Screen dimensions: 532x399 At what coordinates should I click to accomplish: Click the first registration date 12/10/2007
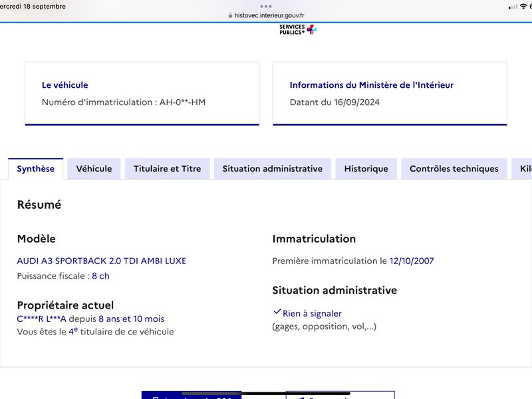[x=412, y=261]
